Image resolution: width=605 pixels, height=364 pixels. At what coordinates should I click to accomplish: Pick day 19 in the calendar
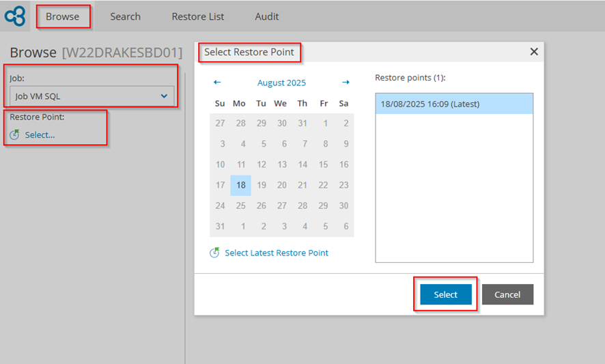coord(261,185)
